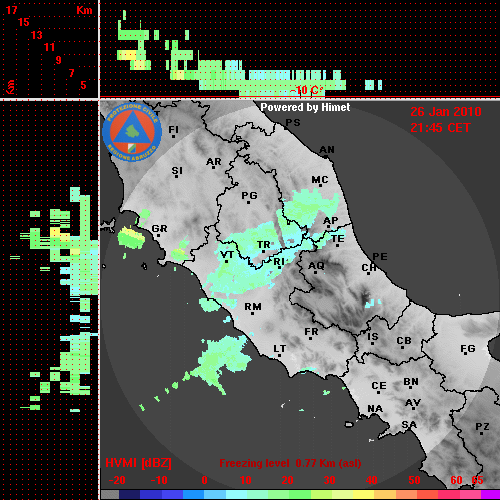This screenshot has width=500, height=500.
Task: Click the RI city label
Action: pos(279,261)
